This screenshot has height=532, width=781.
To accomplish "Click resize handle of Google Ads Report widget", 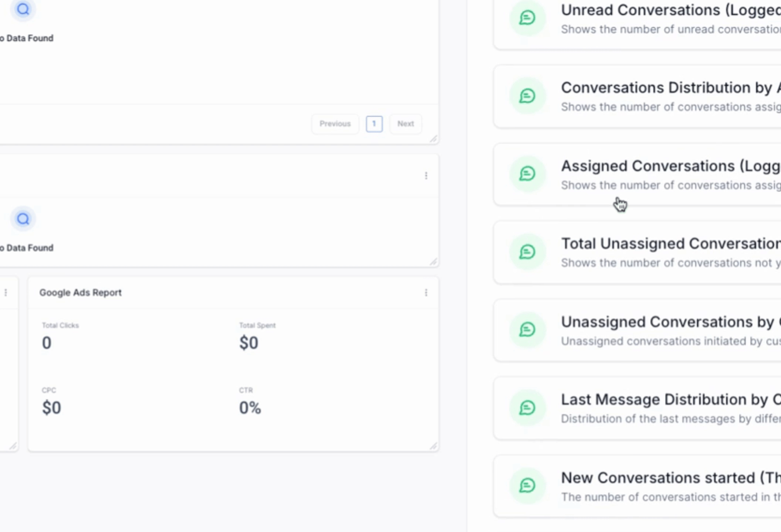I will [433, 446].
